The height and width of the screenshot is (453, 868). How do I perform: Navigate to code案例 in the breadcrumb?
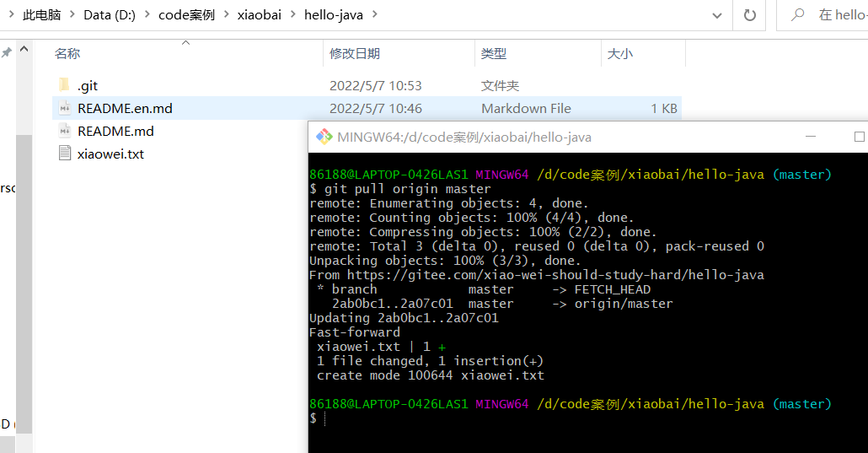tap(186, 15)
